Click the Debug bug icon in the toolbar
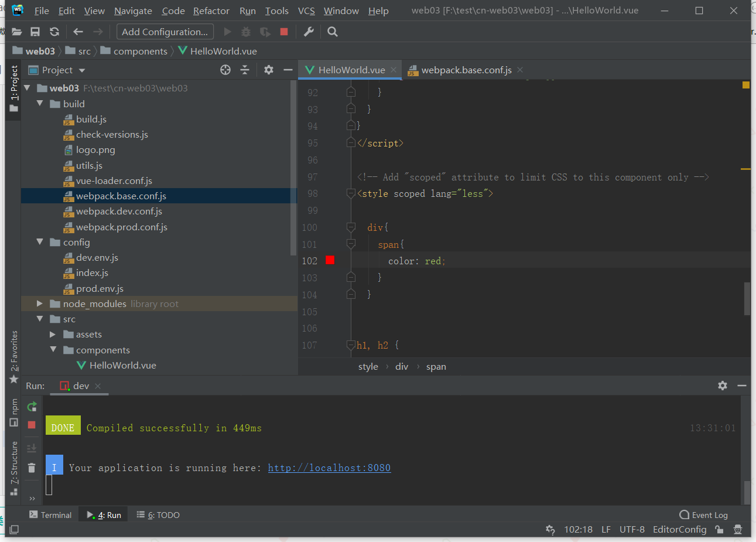The width and height of the screenshot is (756, 542). tap(246, 32)
